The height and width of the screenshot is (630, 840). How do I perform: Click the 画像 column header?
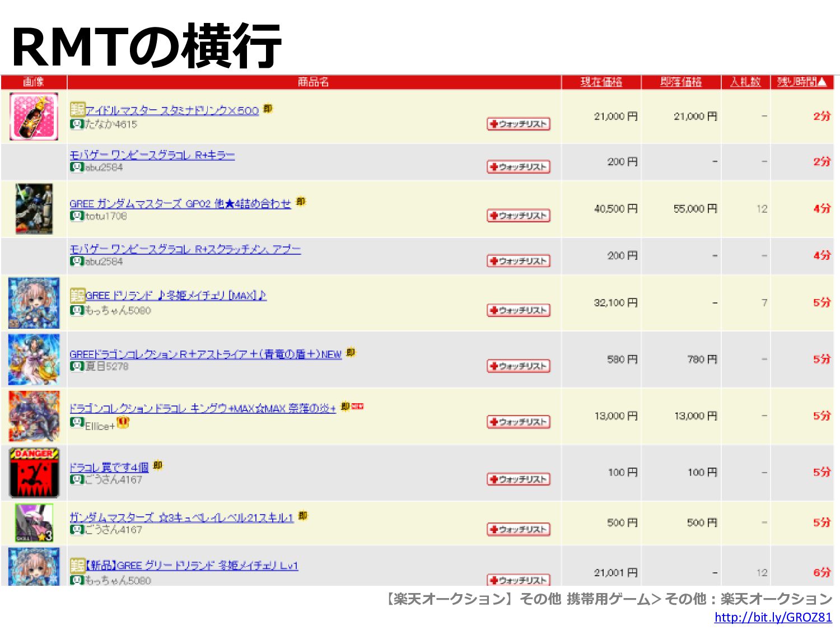[x=34, y=82]
